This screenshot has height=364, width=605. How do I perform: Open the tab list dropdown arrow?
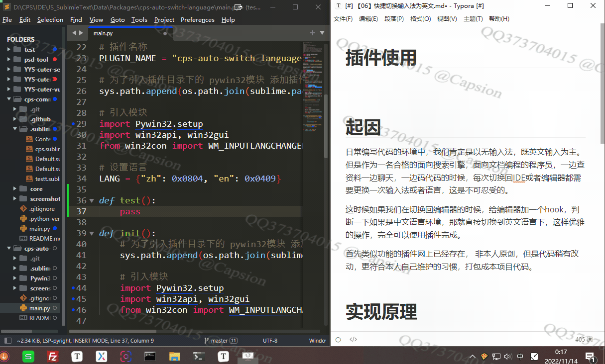coord(322,33)
